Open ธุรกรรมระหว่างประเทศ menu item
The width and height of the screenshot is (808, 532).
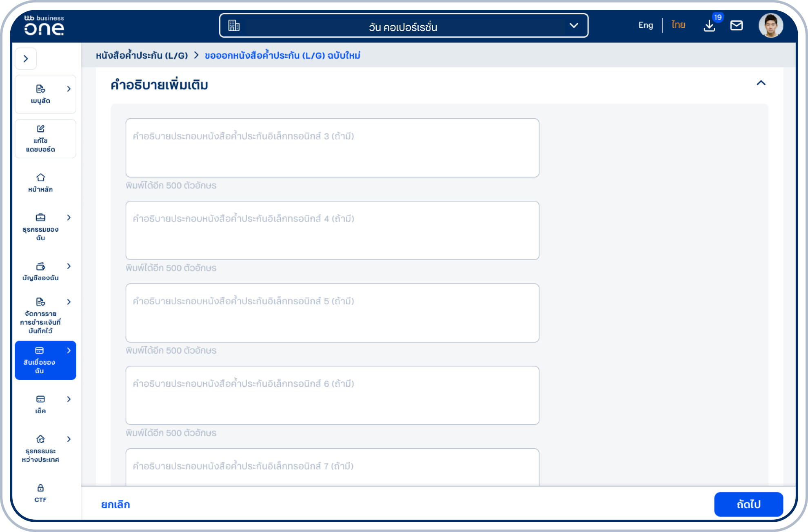tap(40, 448)
